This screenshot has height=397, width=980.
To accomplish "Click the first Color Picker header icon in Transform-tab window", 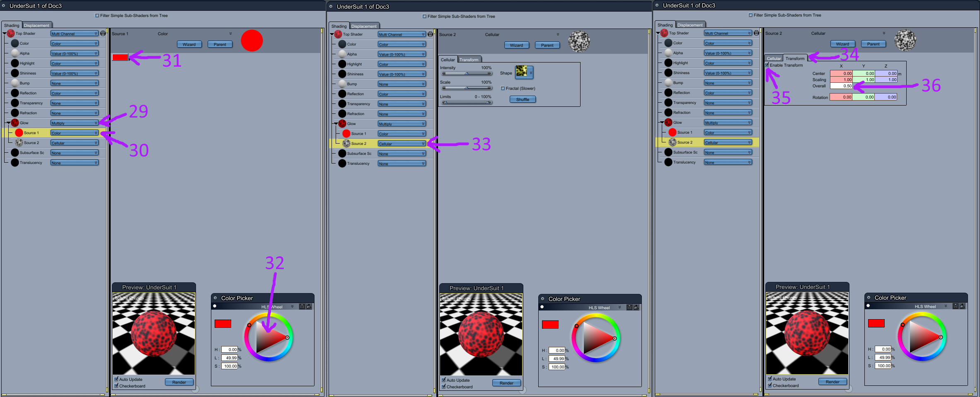I will (x=956, y=306).
